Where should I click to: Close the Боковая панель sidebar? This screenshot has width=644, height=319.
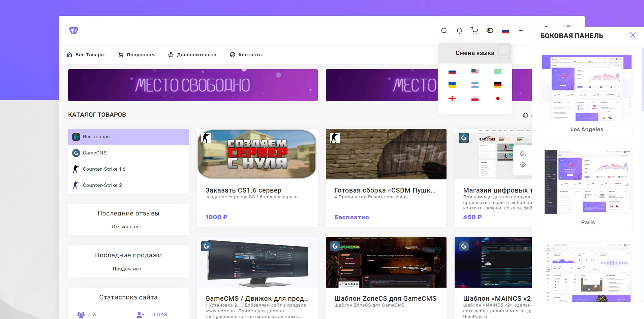point(633,35)
